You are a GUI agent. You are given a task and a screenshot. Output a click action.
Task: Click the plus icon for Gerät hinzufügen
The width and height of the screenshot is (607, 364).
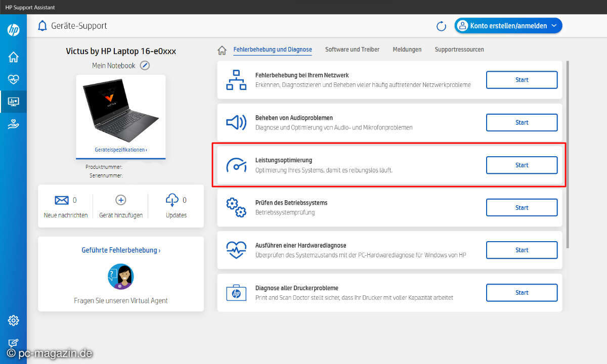[121, 200]
